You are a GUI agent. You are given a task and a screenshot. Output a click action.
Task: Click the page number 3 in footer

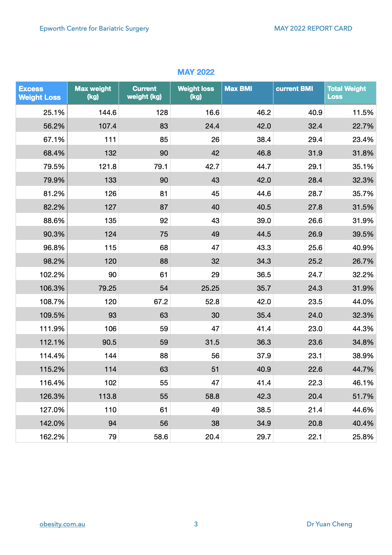196,524
